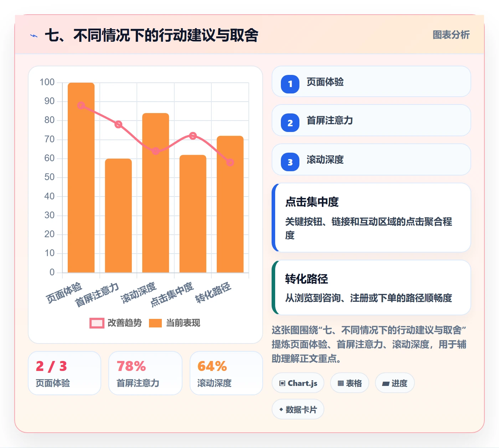
Task: Click the 转化路径 orange bar
Action: pos(230,204)
